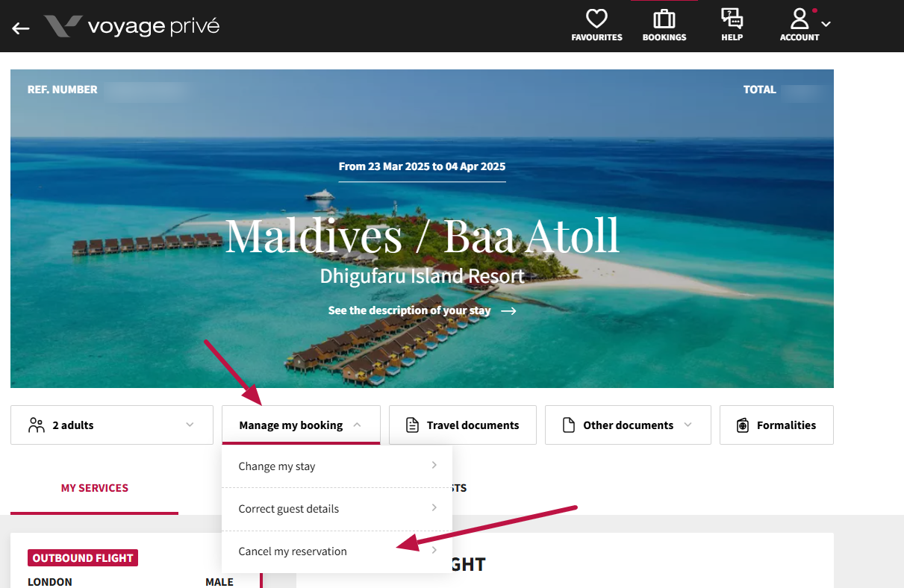This screenshot has width=904, height=588.
Task: Click the Voyage Privé logo
Action: (132, 27)
